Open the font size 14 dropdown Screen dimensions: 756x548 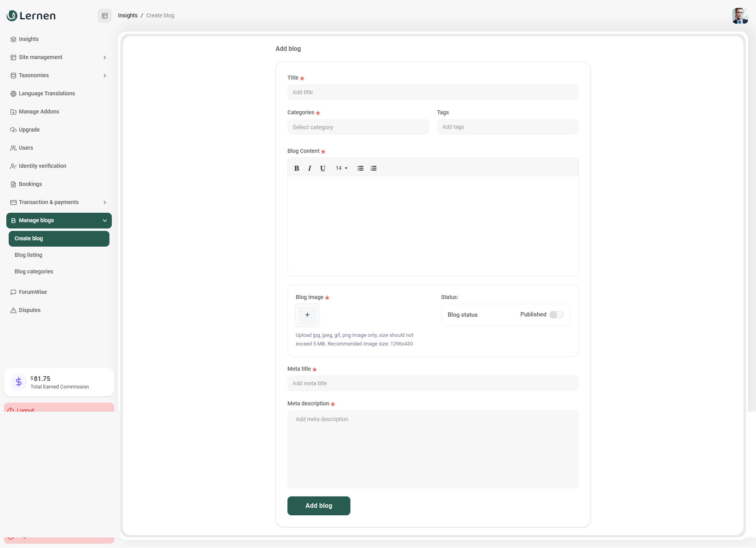point(341,168)
